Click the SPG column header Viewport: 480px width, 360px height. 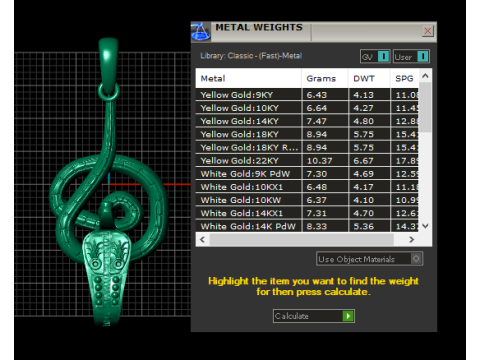[404, 79]
